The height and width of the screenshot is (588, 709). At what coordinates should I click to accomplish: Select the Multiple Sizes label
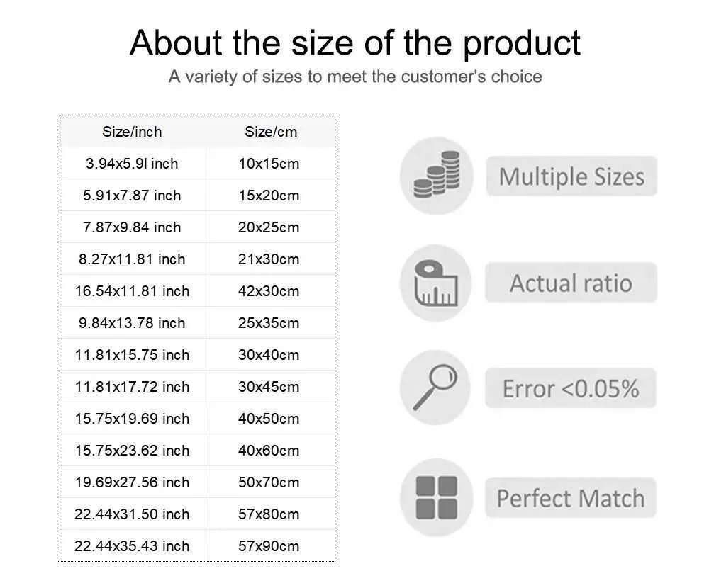click(571, 176)
